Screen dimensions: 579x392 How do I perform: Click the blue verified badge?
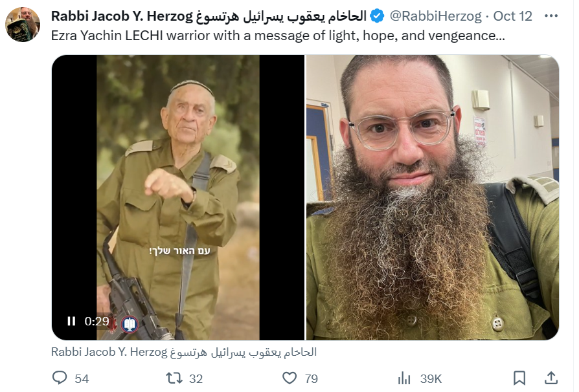(x=377, y=16)
